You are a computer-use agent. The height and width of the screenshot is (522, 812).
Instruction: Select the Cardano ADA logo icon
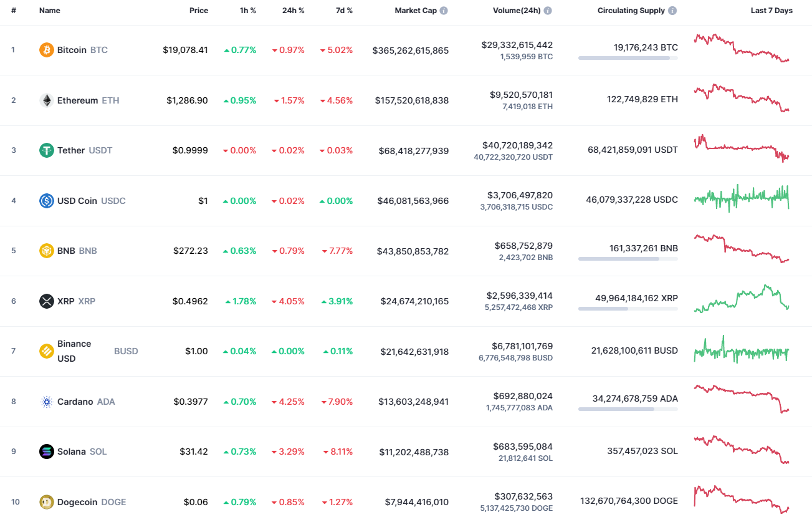click(47, 402)
